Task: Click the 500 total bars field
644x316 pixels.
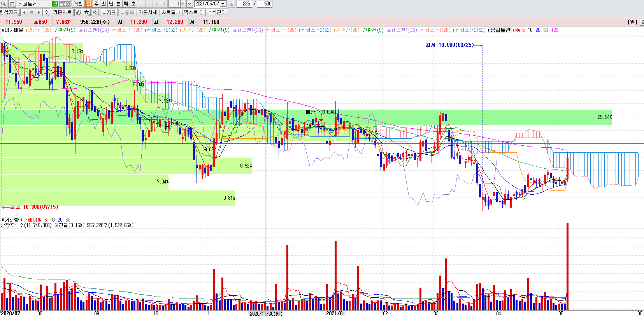Action: pyautogui.click(x=265, y=4)
